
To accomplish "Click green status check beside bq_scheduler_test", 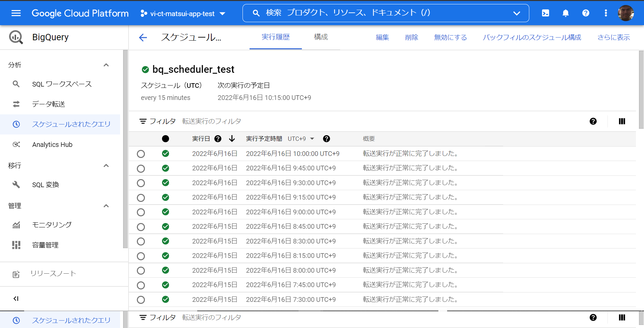I will click(145, 69).
